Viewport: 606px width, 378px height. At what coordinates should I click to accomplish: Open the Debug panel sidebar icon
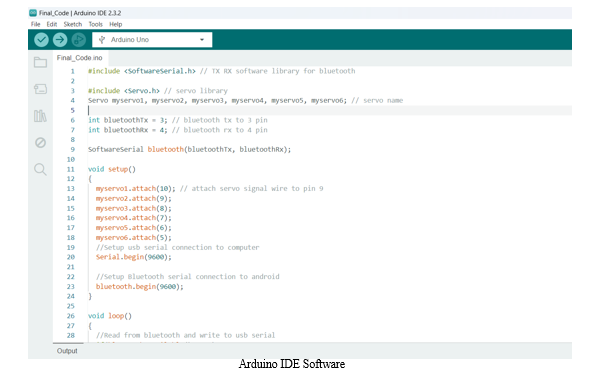coord(40,143)
